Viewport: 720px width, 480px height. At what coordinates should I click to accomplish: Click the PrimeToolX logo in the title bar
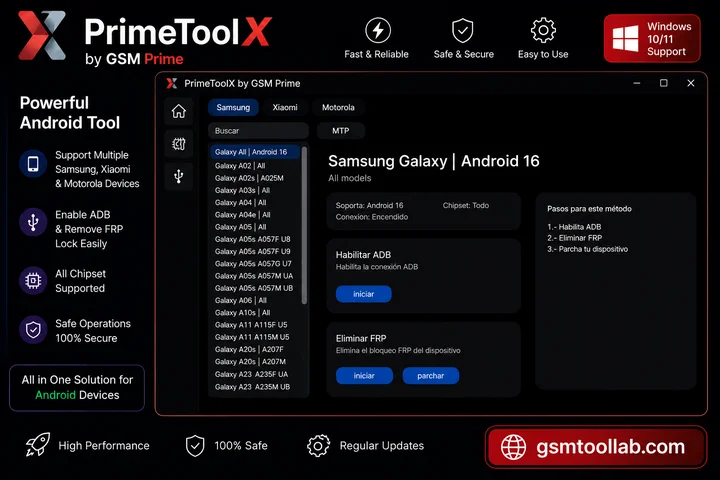click(x=172, y=83)
